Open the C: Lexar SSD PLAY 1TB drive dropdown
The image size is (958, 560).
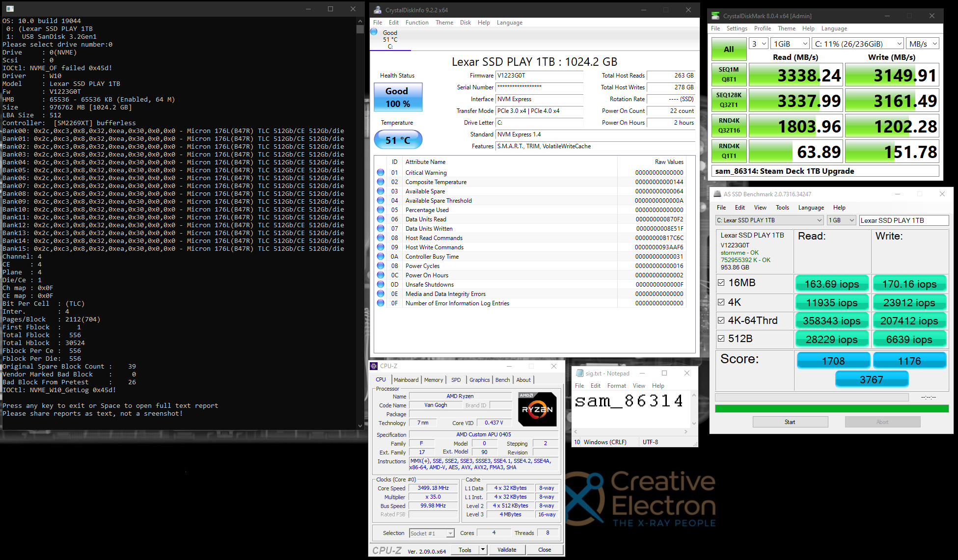769,220
